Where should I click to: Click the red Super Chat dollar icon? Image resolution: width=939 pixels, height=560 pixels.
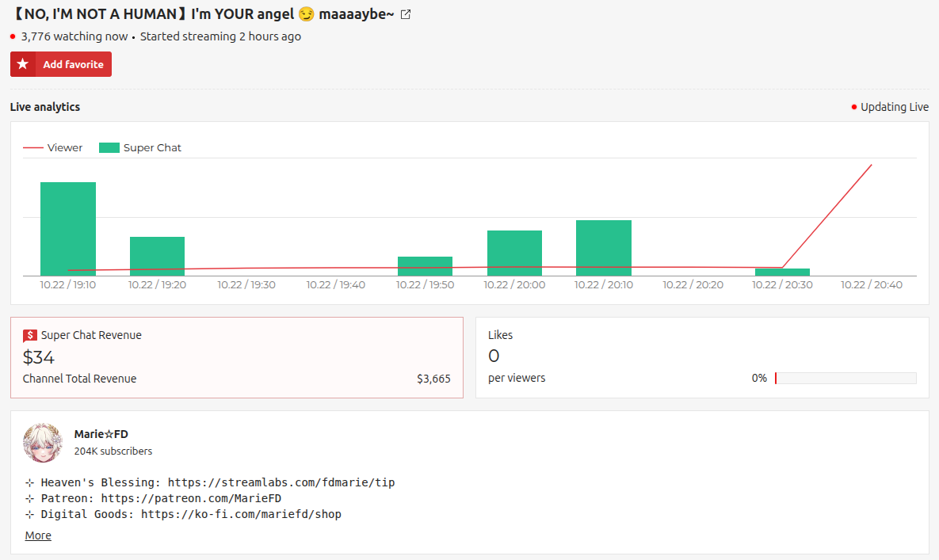click(x=30, y=336)
